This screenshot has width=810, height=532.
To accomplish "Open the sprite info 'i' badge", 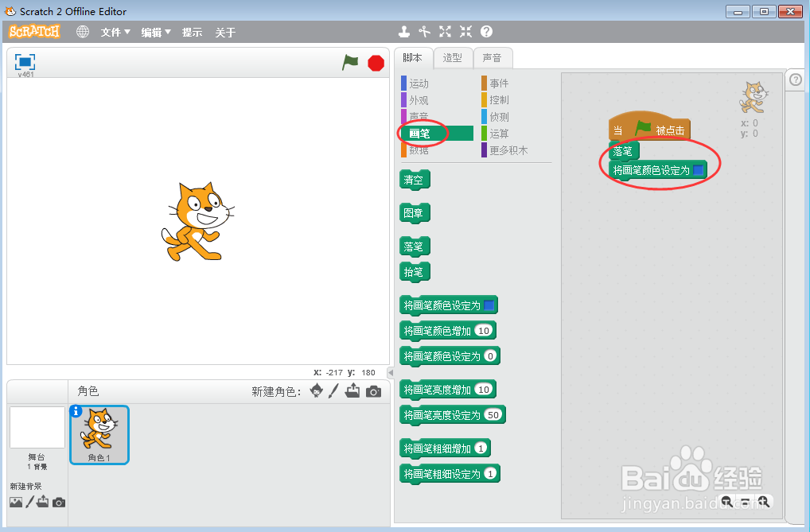I will 76,411.
